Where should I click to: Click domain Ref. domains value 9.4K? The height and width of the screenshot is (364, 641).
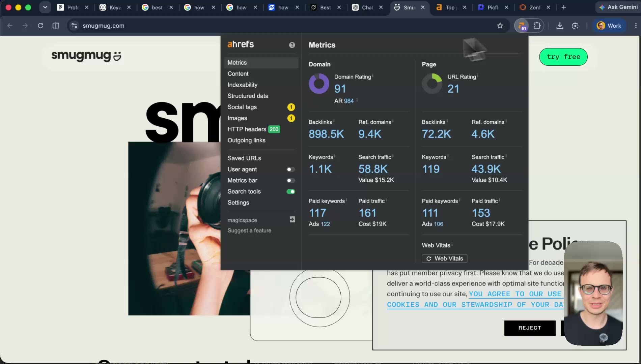coord(370,134)
